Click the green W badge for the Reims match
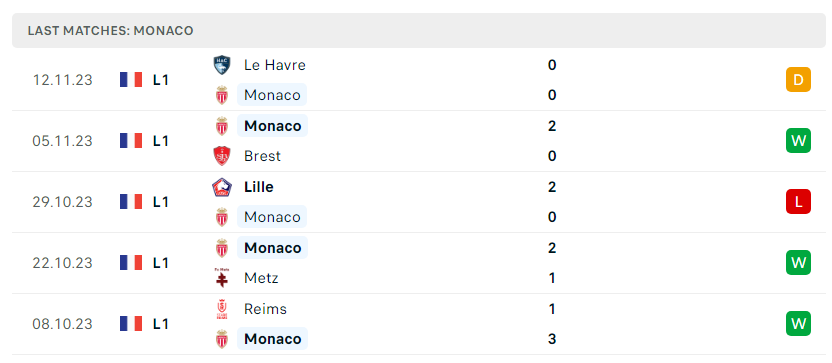The height and width of the screenshot is (363, 832). (798, 324)
